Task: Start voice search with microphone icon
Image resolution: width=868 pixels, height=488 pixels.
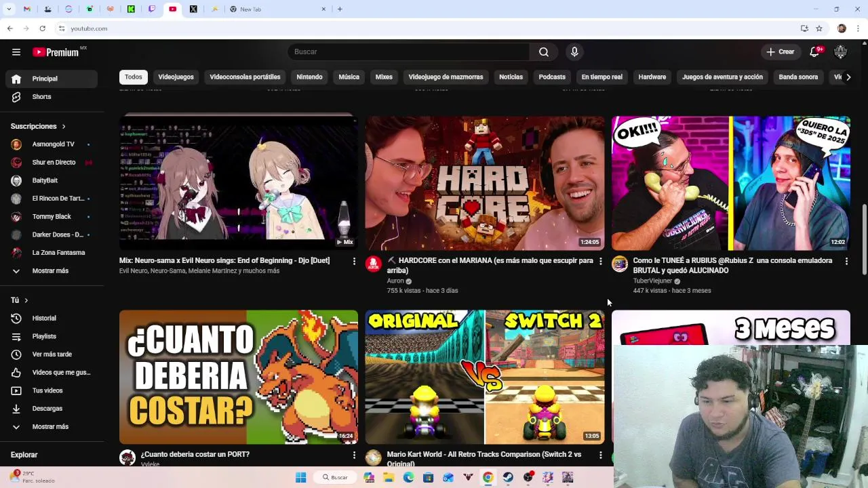Action: 574,52
